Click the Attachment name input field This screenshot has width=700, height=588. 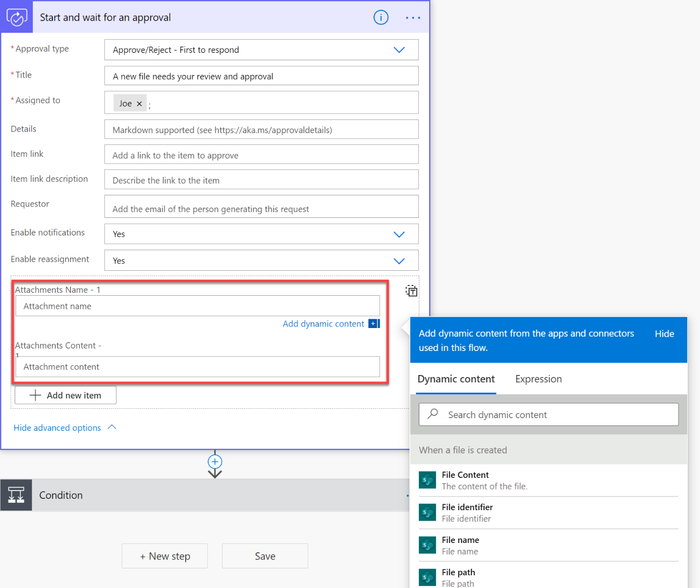click(x=198, y=306)
